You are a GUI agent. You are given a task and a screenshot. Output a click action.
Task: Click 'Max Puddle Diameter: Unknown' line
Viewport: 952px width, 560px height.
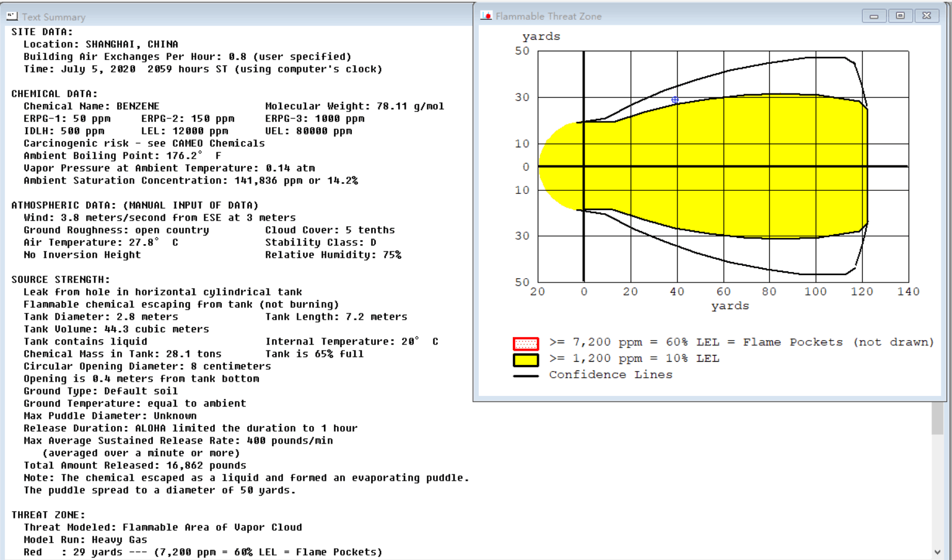[x=110, y=416]
